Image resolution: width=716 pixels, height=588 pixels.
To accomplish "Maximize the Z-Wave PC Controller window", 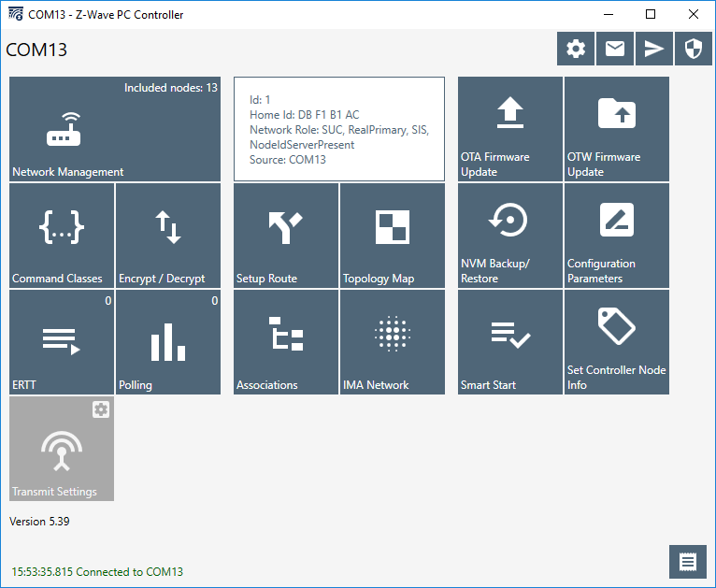I will pos(651,14).
